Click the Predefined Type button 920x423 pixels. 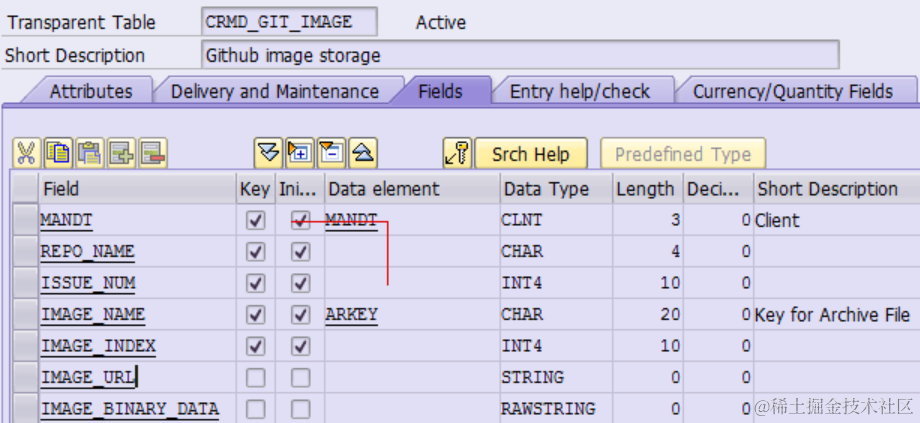point(683,154)
